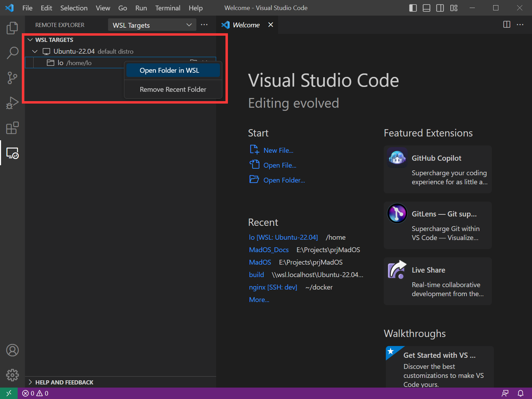Open the GitHub Copilot extension card
Image resolution: width=532 pixels, height=399 pixels.
[438, 169]
